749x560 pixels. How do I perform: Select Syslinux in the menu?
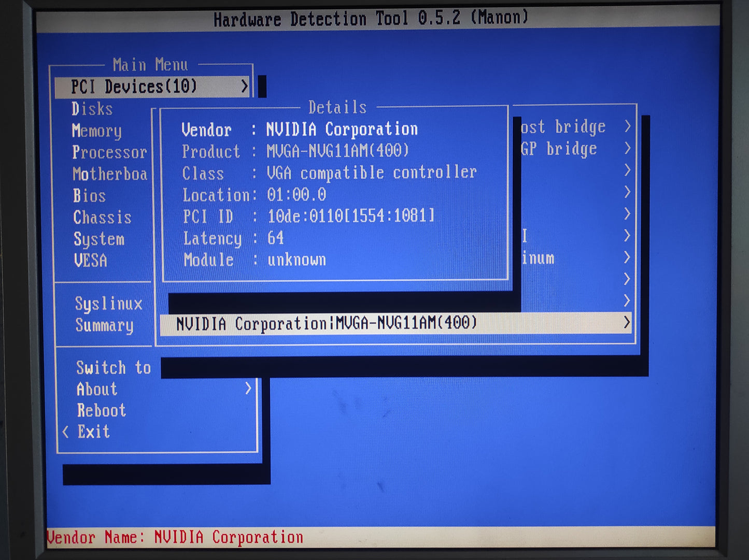[108, 304]
